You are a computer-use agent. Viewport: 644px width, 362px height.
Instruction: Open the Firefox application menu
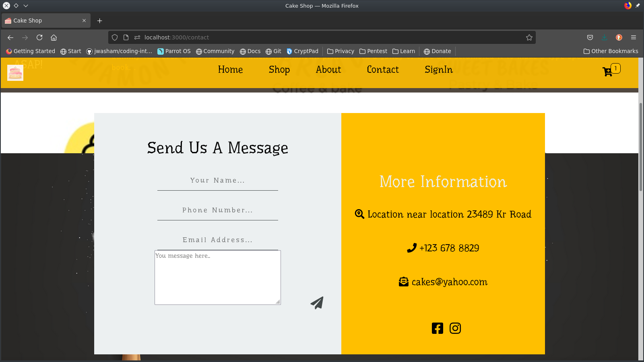634,37
